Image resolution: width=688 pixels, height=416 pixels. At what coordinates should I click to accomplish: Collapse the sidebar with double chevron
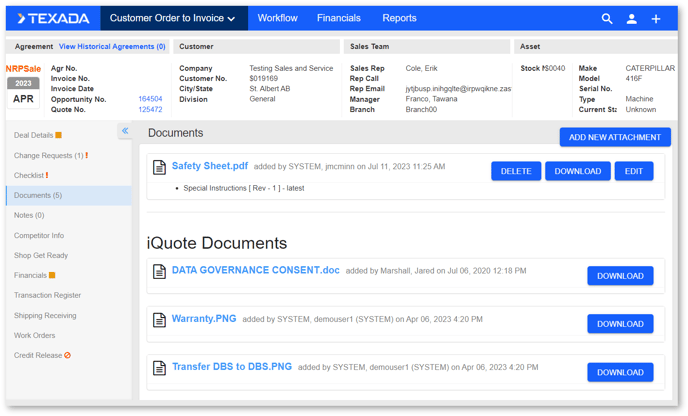(125, 131)
